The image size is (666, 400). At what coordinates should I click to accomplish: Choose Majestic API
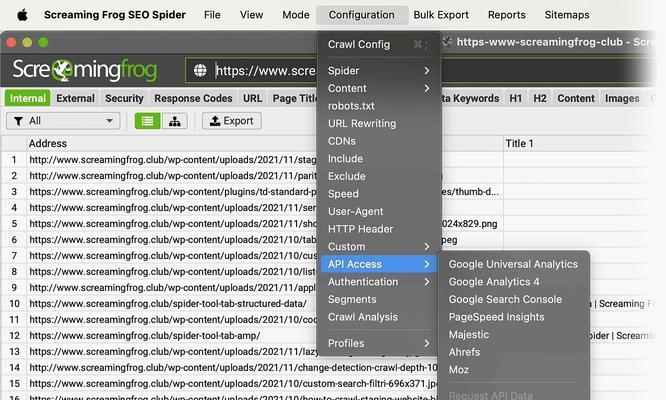514,335
